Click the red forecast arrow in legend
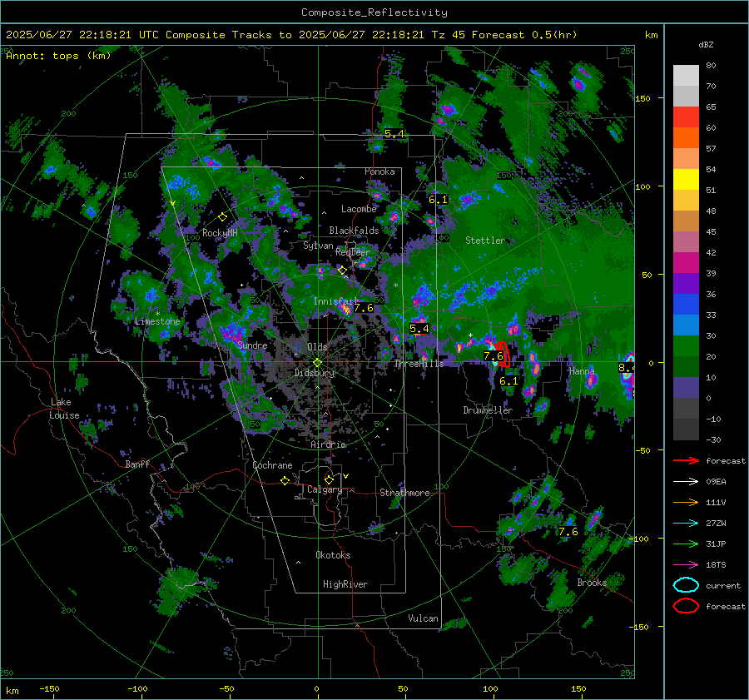 coord(686,460)
